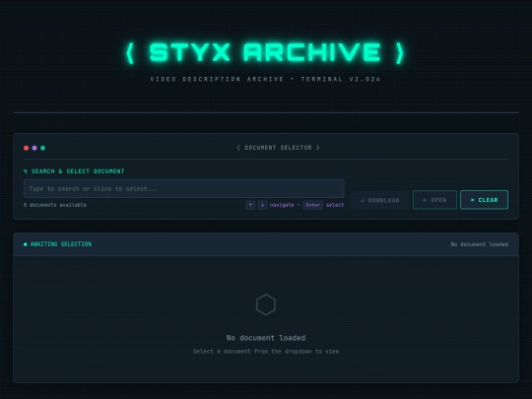Click the '8 documents available' text
This screenshot has width=532, height=399.
point(55,205)
